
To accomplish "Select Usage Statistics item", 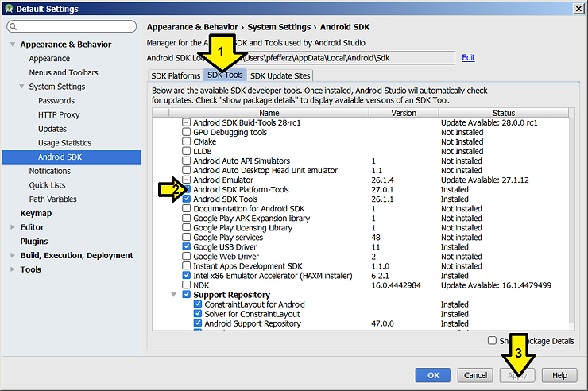I will [64, 143].
